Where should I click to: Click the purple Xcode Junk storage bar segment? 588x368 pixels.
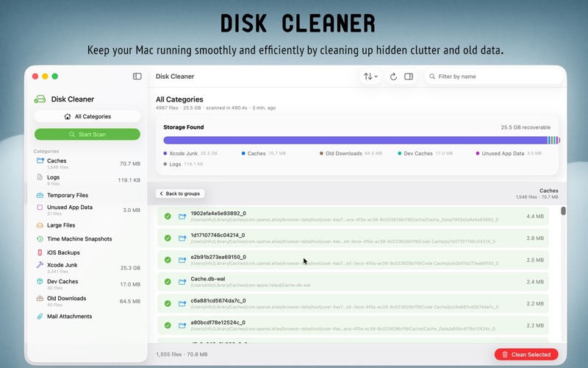pos(356,141)
